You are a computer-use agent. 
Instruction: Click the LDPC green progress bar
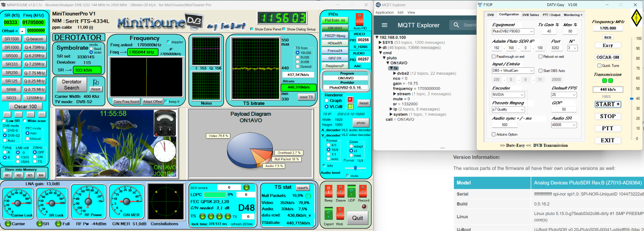click(215, 194)
